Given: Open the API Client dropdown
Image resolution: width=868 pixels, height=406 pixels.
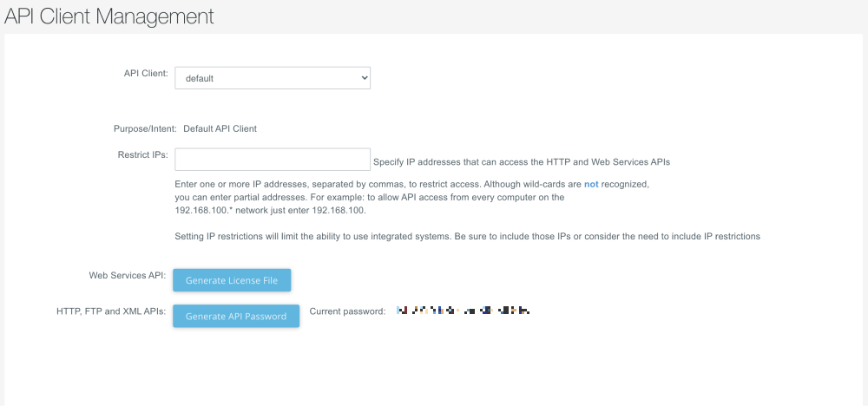Looking at the screenshot, I should [x=273, y=78].
